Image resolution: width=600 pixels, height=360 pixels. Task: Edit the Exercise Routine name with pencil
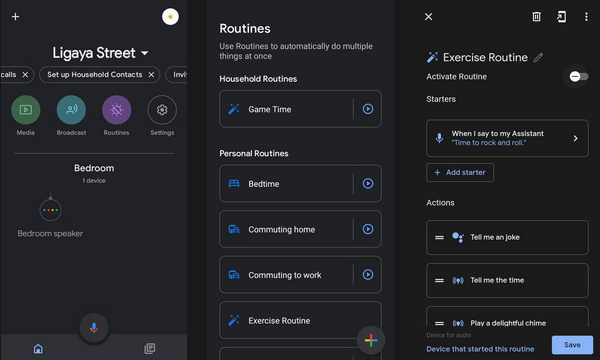click(x=538, y=58)
